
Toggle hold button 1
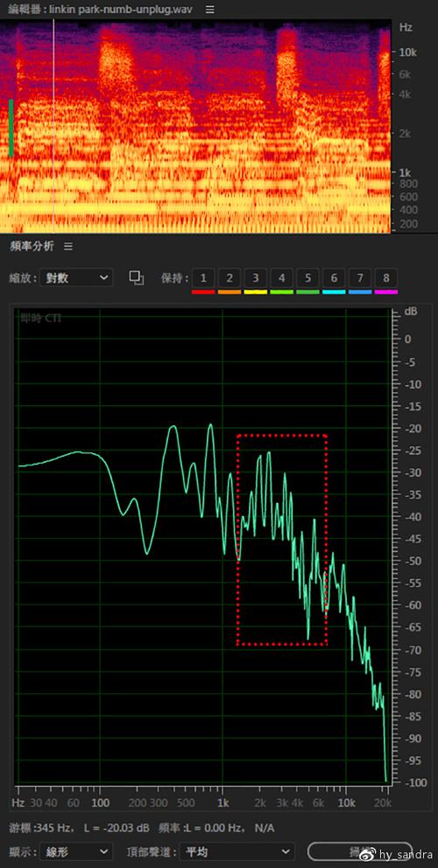click(203, 278)
